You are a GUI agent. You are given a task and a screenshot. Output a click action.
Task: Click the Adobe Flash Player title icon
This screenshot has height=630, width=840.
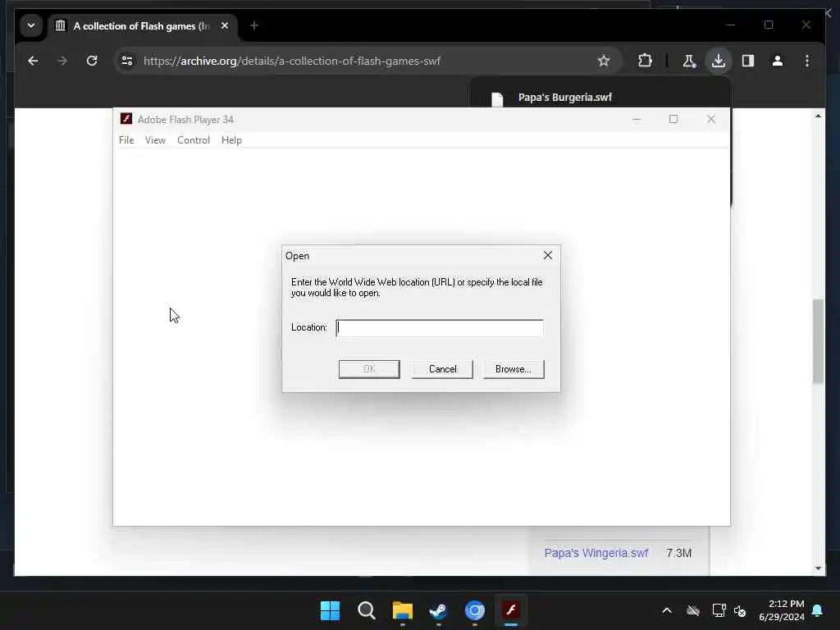(x=126, y=119)
